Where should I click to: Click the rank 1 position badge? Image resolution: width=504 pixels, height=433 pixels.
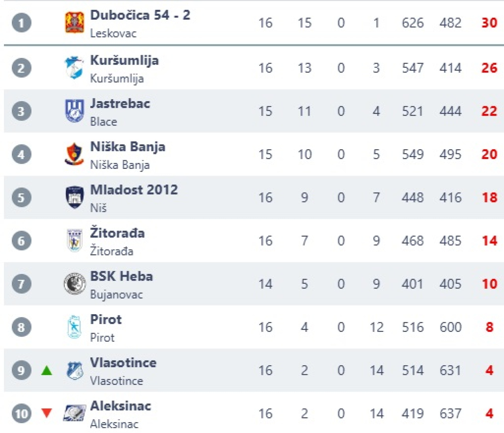[21, 22]
